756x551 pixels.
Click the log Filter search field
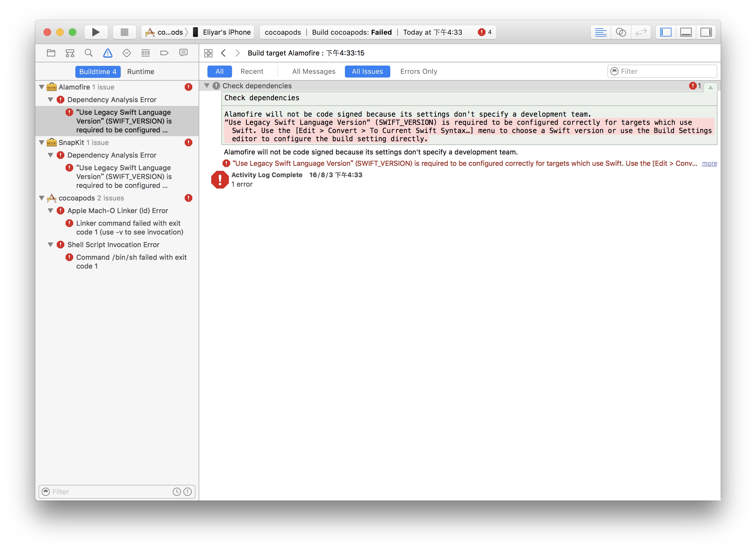click(666, 71)
